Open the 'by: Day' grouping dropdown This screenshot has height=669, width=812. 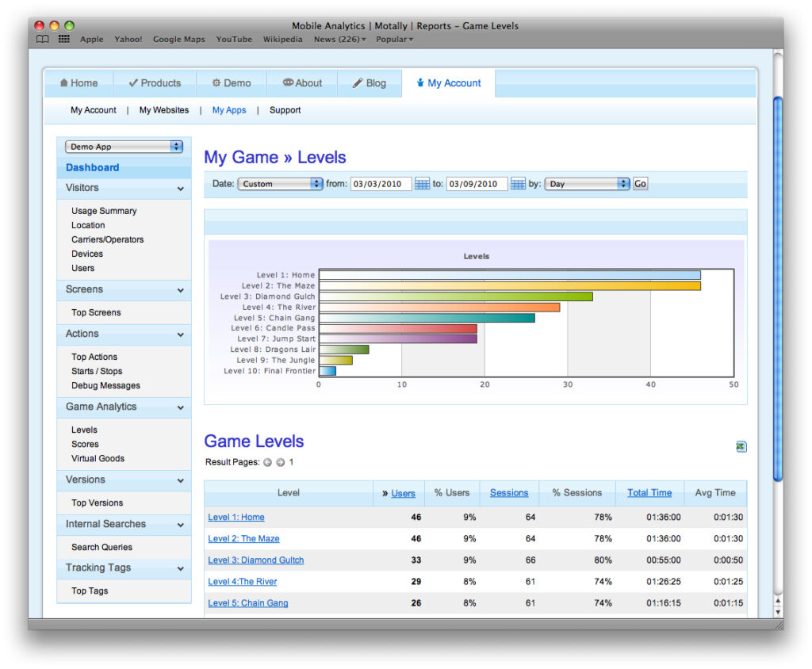588,184
